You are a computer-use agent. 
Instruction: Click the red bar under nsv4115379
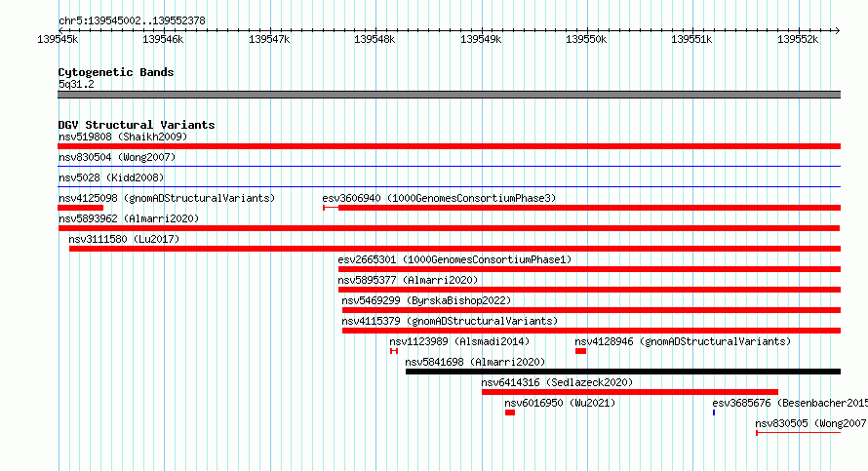(x=591, y=331)
